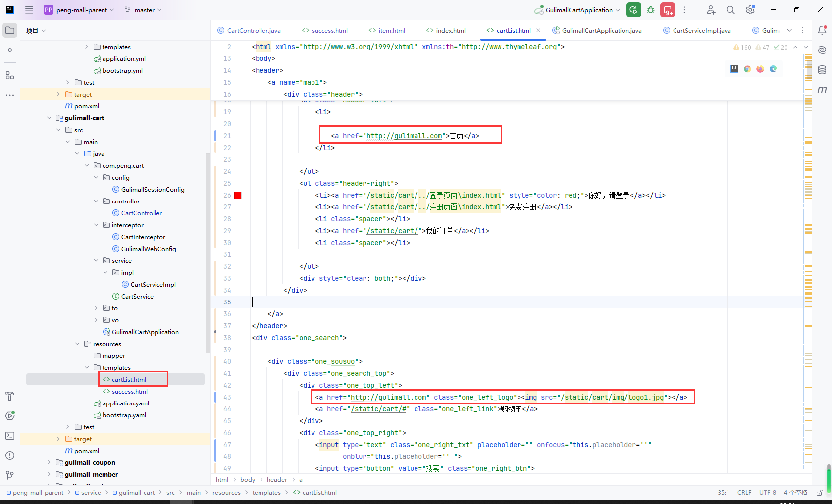Open peng-mall-parent project dropdown
The width and height of the screenshot is (832, 504).
coord(79,10)
